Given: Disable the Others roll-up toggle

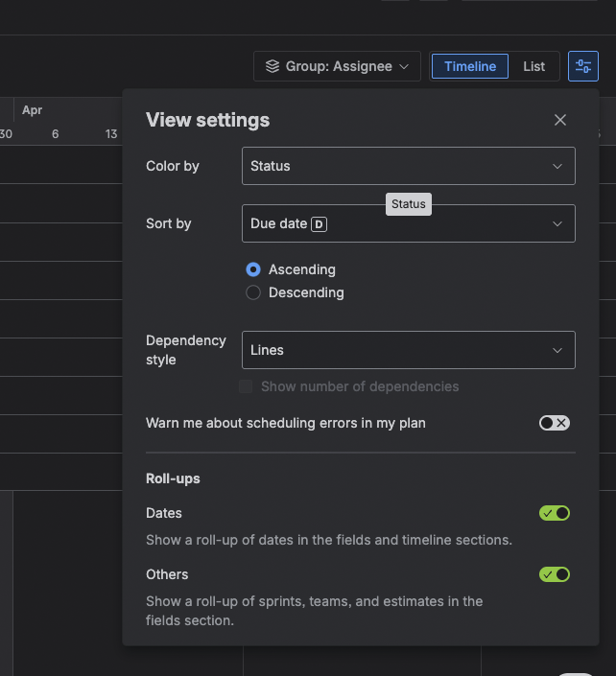Looking at the screenshot, I should (555, 574).
